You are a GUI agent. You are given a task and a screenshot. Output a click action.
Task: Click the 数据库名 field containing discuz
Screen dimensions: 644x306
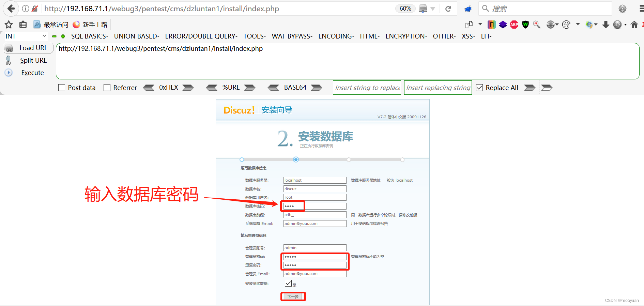pyautogui.click(x=315, y=189)
